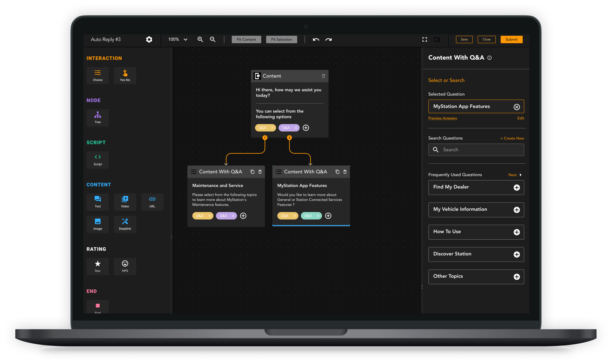The width and height of the screenshot is (612, 364).
Task: Add My Vehicle Information question
Action: [517, 210]
